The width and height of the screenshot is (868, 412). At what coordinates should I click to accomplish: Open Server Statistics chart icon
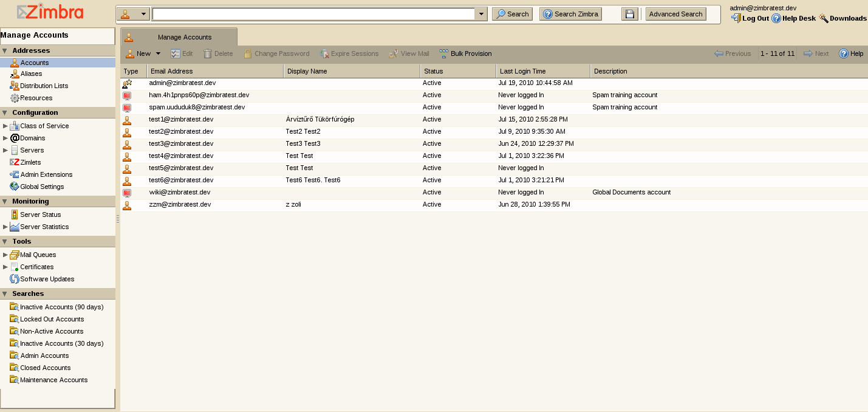(x=15, y=227)
